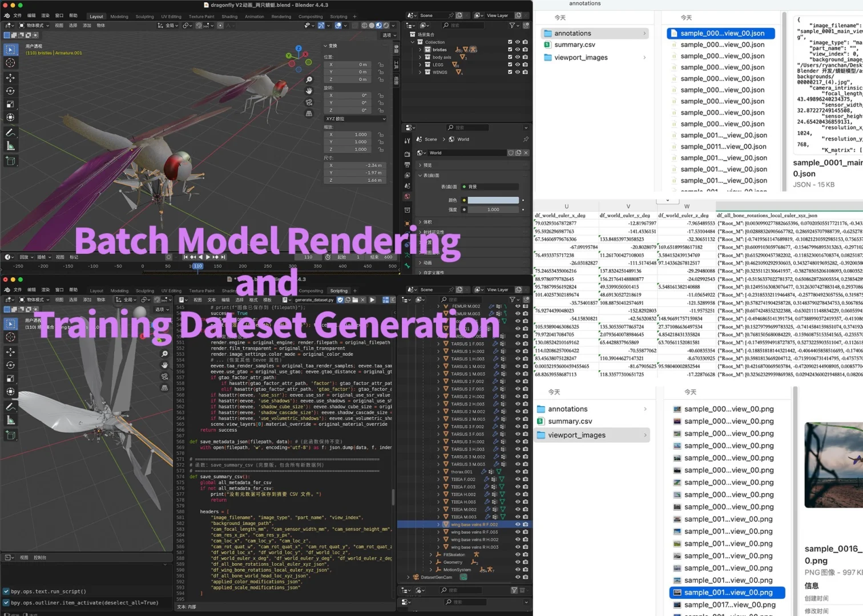Switch perspective/orthographic grid gizmo in the Layout viewport
Viewport: 863px width, 616px height.
click(309, 114)
